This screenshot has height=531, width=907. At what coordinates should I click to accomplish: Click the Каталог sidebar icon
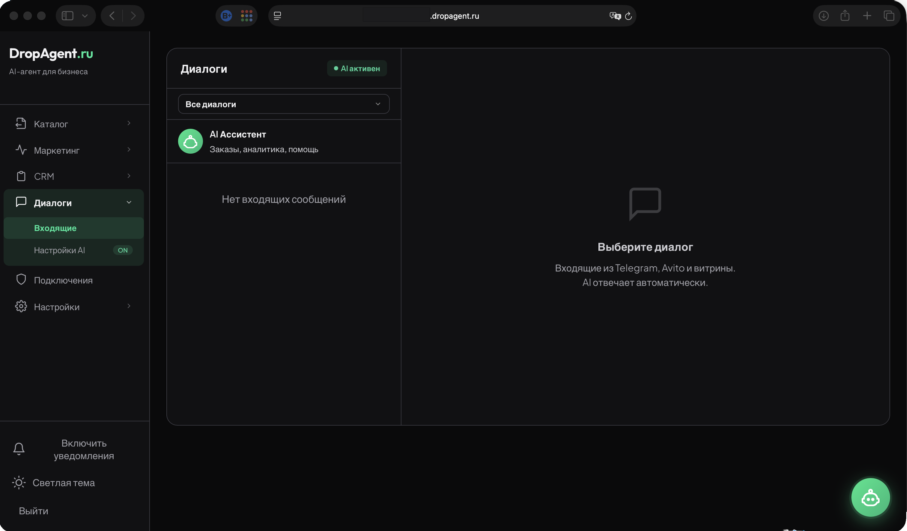pos(21,124)
